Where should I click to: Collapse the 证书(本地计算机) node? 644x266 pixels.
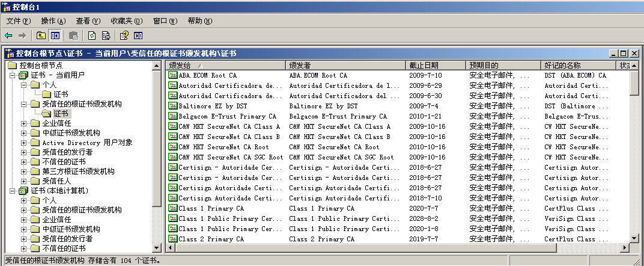(13, 190)
